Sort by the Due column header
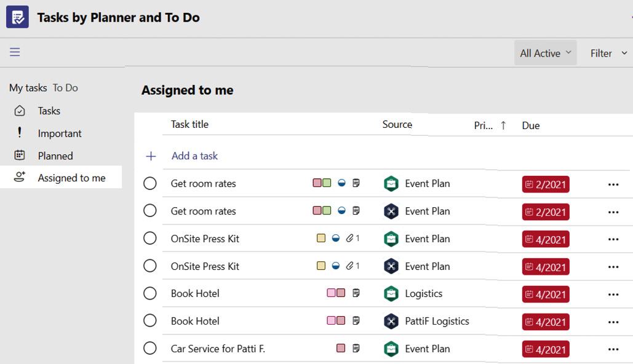 [x=530, y=125]
